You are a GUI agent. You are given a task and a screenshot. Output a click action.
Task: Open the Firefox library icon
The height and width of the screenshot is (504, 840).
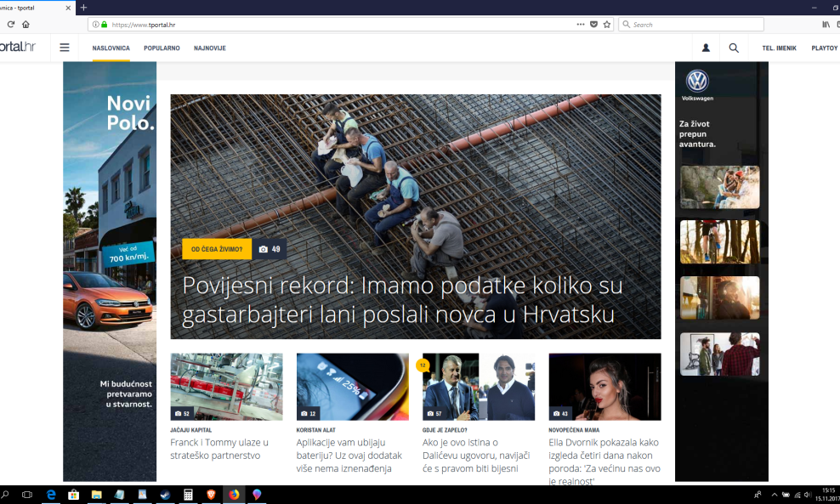tap(826, 24)
